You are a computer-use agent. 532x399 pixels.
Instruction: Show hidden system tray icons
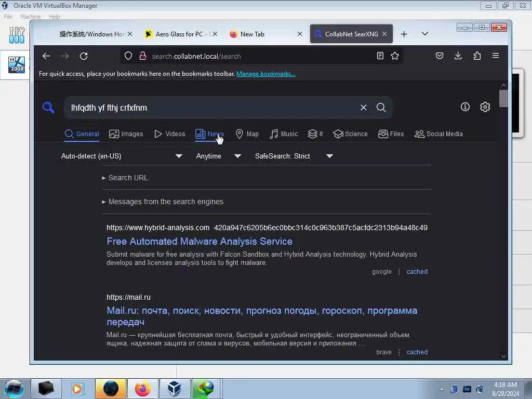pos(442,389)
